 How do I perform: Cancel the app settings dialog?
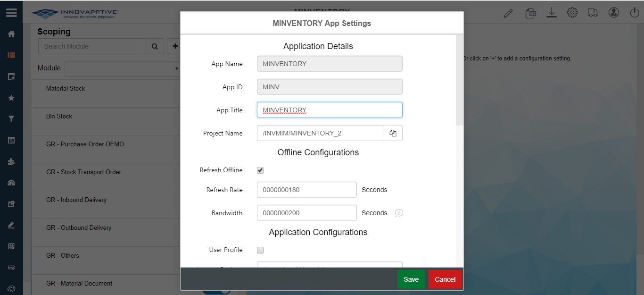[445, 279]
